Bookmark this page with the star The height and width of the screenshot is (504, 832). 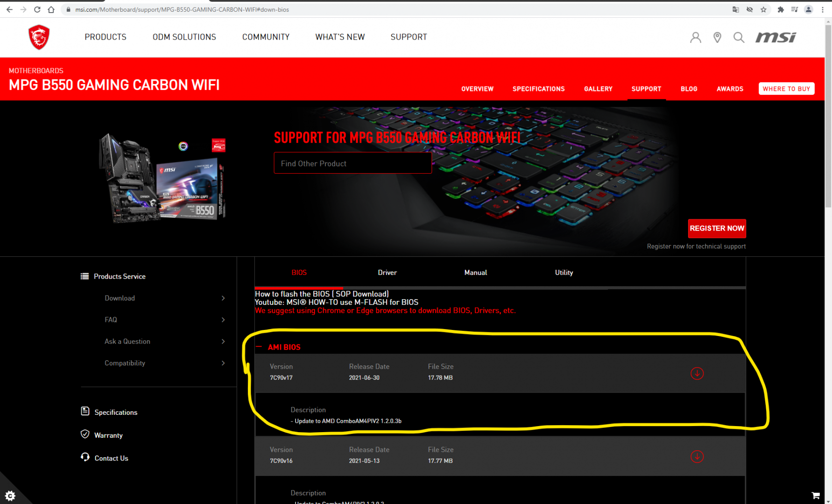click(764, 9)
